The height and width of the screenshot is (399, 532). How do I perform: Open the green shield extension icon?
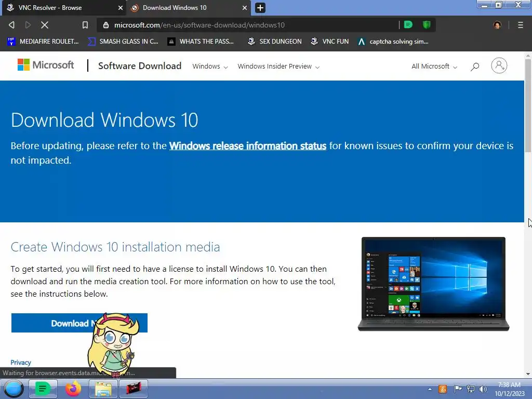coord(427,25)
